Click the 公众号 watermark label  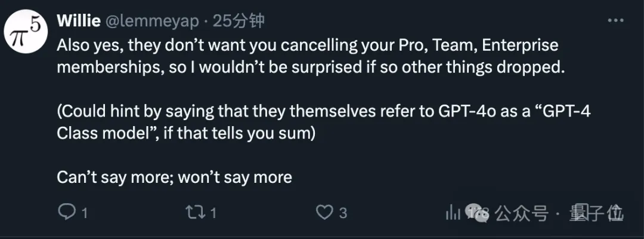coord(522,214)
